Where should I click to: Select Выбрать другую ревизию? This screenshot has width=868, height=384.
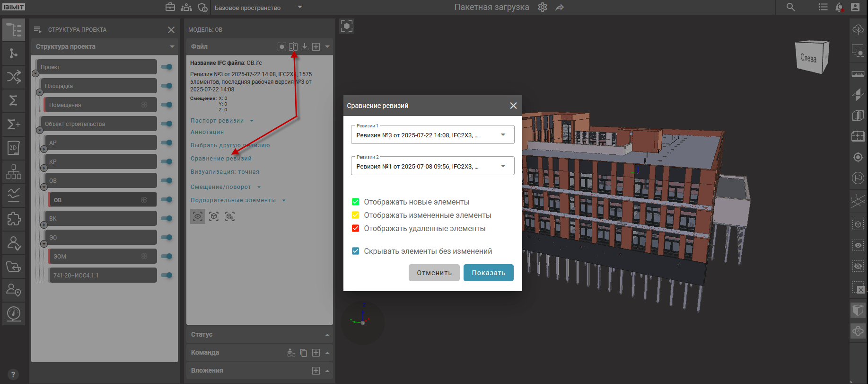click(230, 145)
